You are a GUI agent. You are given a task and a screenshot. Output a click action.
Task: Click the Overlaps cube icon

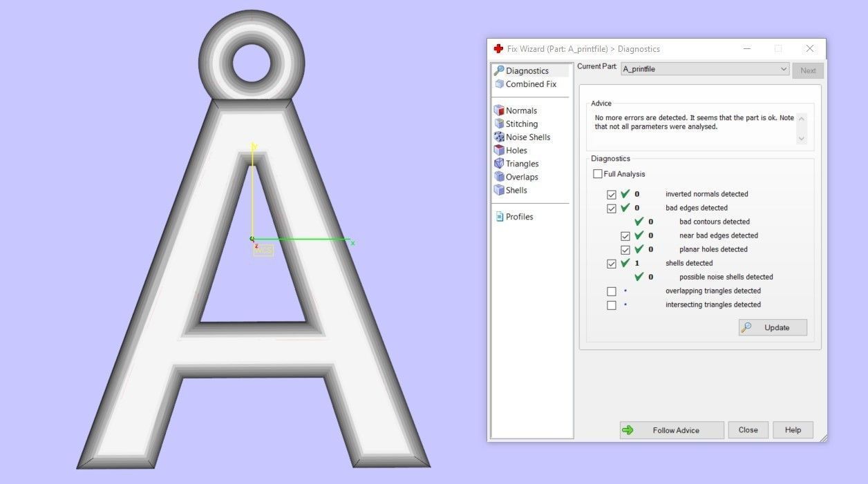pos(499,177)
